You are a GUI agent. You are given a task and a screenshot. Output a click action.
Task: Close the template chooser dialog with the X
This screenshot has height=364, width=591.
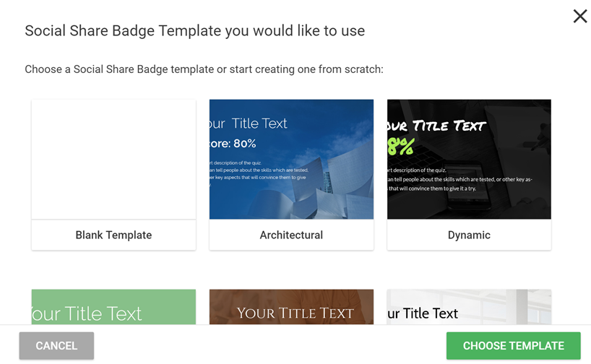point(579,16)
